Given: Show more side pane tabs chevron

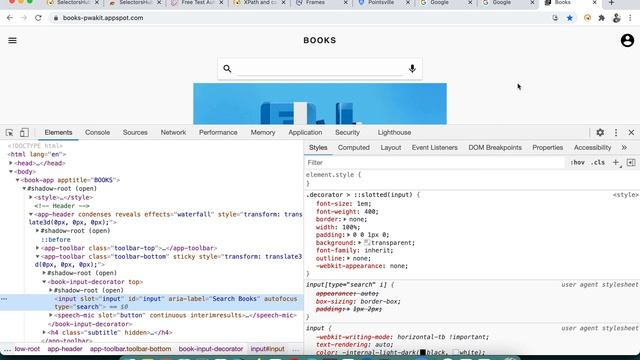Looking at the screenshot, I should (624, 147).
